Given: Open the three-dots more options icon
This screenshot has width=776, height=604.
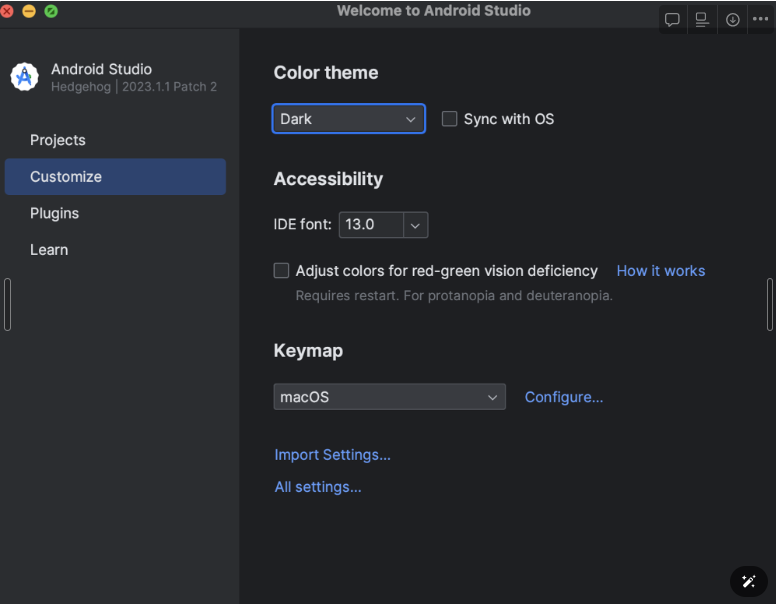Looking at the screenshot, I should [760, 19].
